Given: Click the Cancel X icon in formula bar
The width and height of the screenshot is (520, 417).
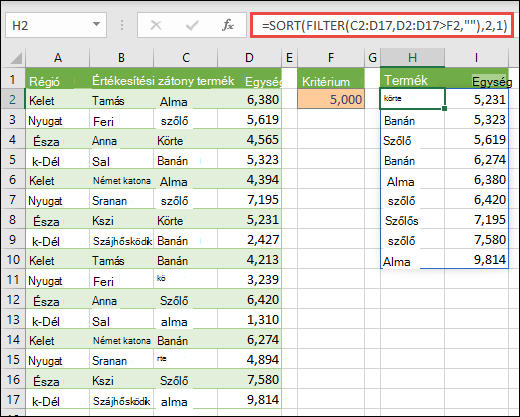Looking at the screenshot, I should [x=156, y=25].
